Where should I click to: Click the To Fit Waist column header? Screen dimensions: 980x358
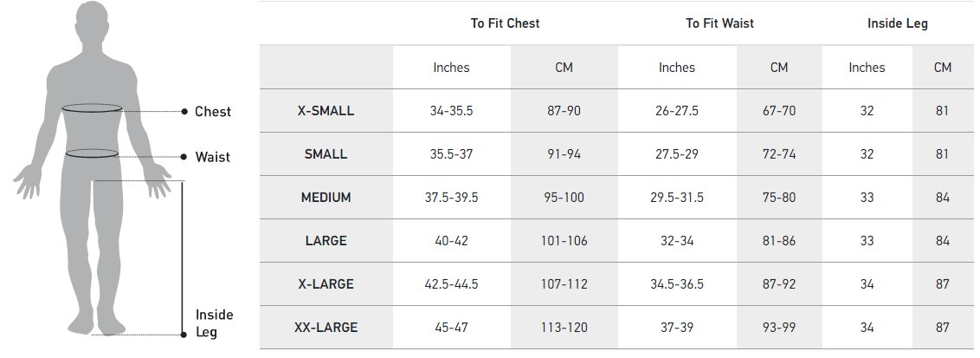tap(719, 23)
